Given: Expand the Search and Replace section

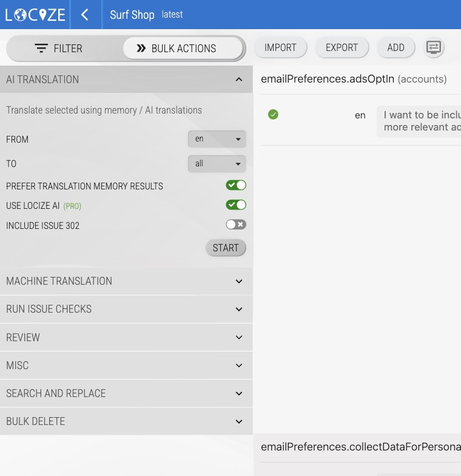Looking at the screenshot, I should coord(126,393).
